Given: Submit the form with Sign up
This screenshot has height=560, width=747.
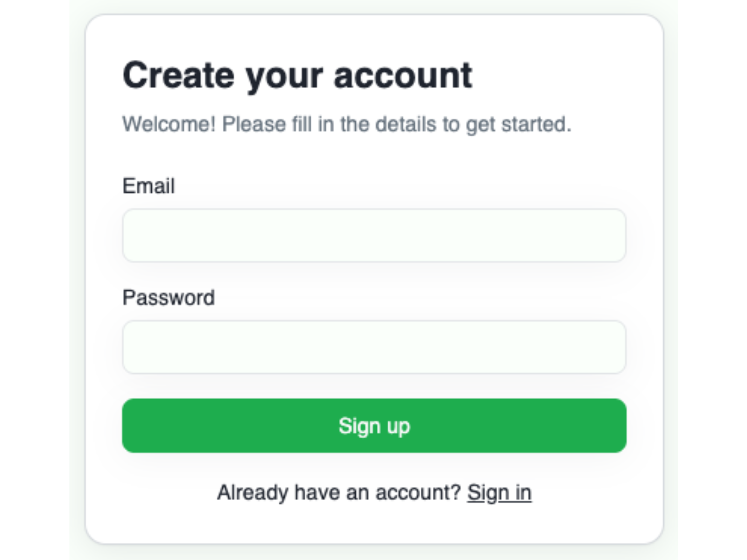Looking at the screenshot, I should (x=373, y=426).
